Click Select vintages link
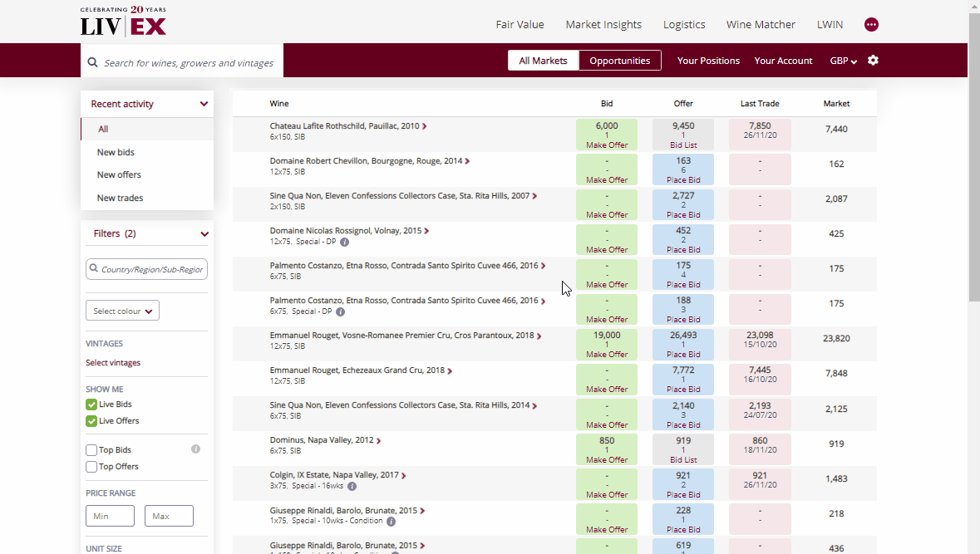 (113, 363)
